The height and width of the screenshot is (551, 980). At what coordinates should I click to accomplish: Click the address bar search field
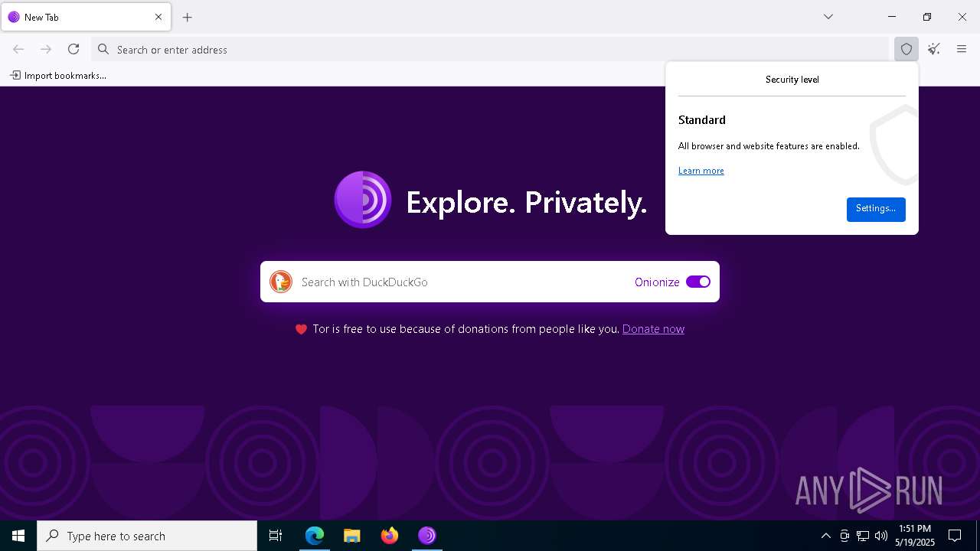(490, 49)
